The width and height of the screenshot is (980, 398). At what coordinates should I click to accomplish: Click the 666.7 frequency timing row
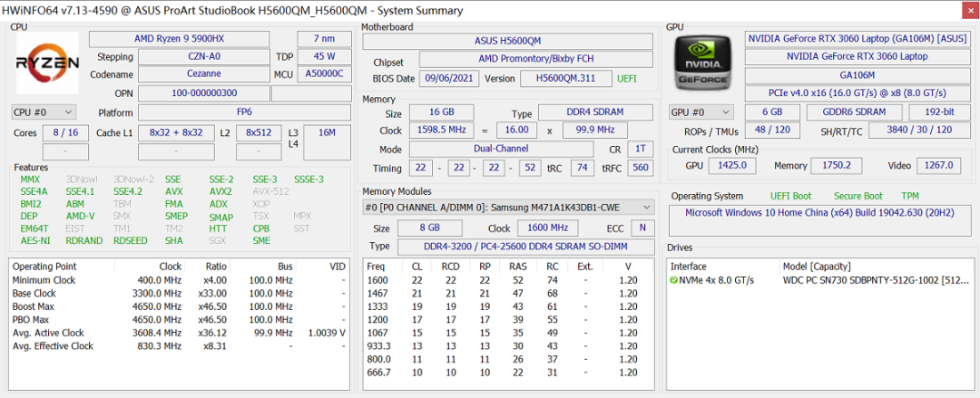click(508, 372)
